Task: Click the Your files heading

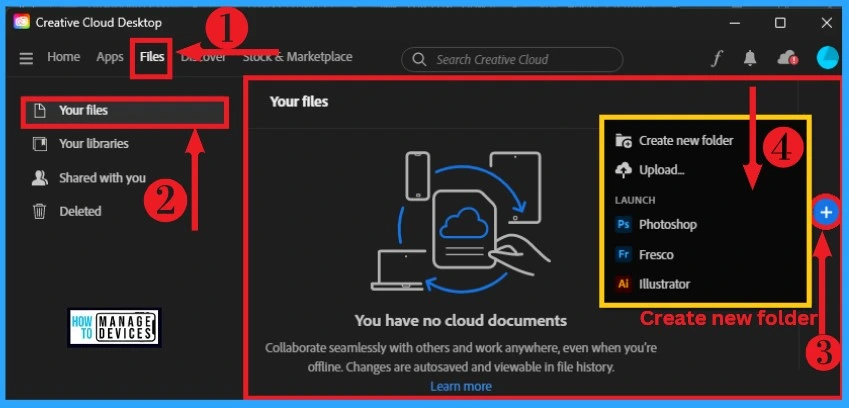Action: tap(299, 102)
